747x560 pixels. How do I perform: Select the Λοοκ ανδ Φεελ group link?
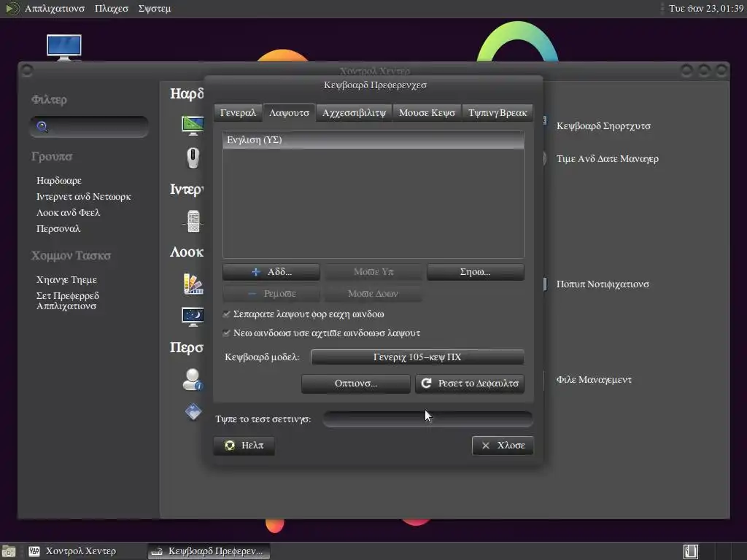pos(68,213)
